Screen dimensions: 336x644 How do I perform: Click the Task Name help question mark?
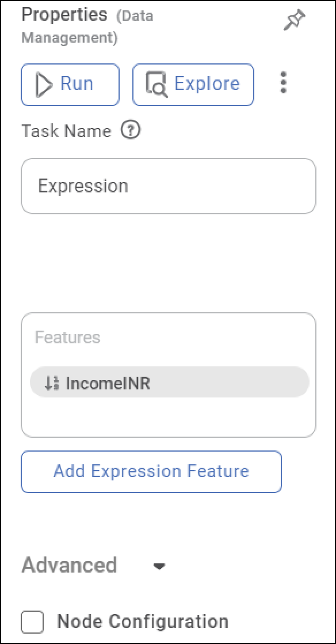[x=131, y=131]
